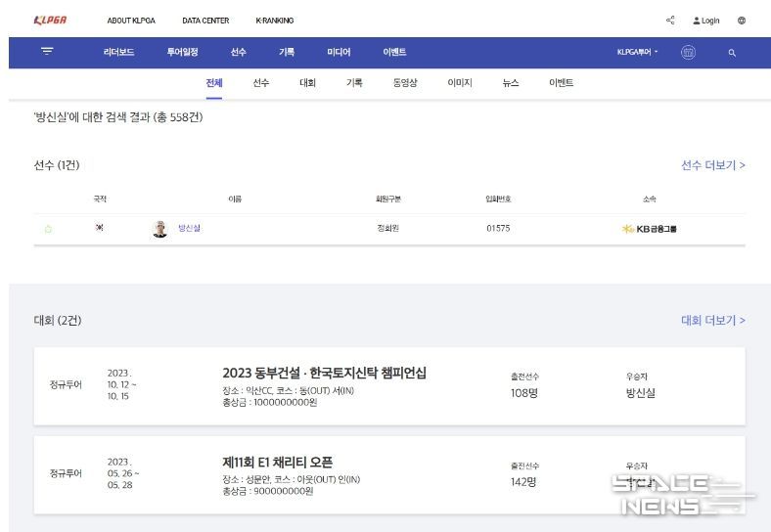771x532 pixels.
Task: Click the share icon in header
Action: (x=670, y=21)
